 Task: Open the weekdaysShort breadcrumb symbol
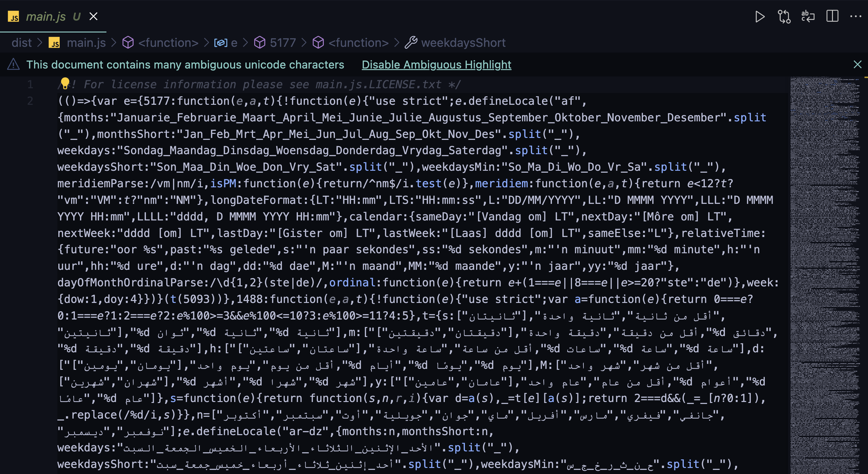tap(463, 43)
